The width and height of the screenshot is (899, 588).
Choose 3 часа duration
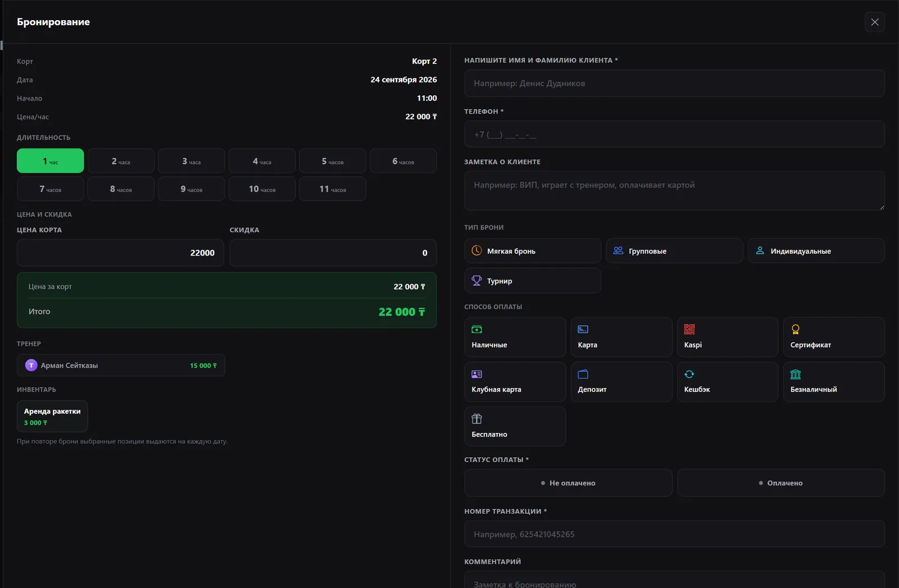(192, 161)
